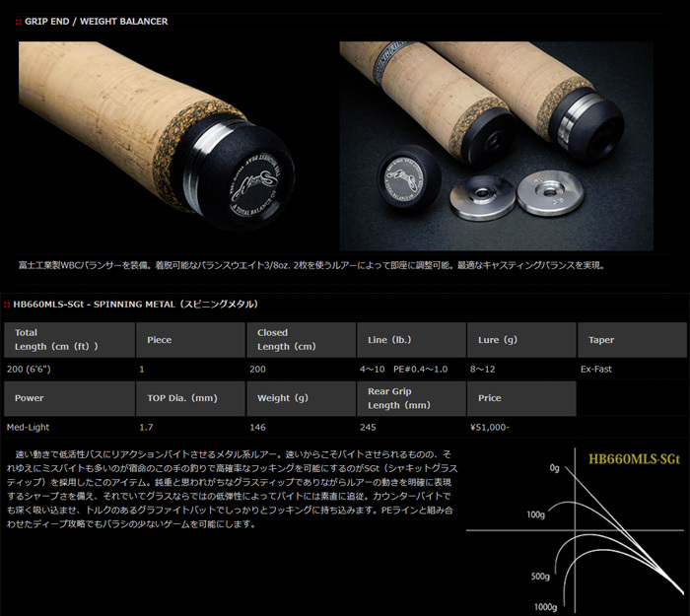Click the yellow HB660MLS-SGt chart title
Screen dimensions: 690x616
(x=634, y=459)
